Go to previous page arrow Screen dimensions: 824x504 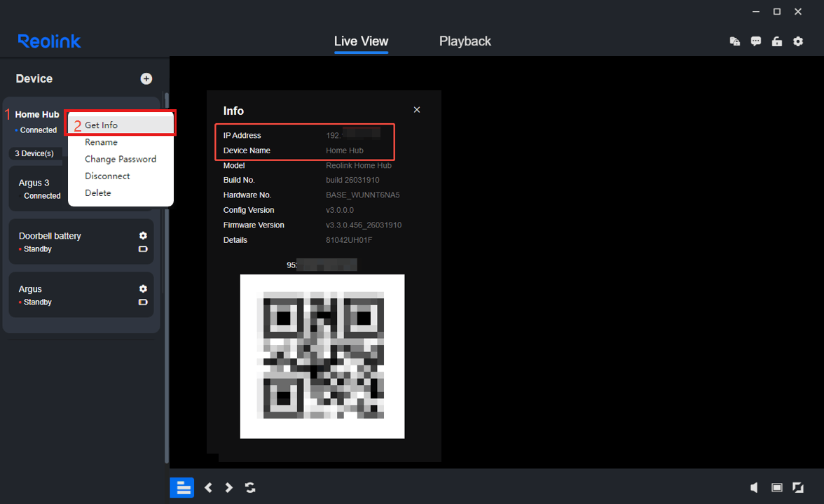click(x=209, y=488)
